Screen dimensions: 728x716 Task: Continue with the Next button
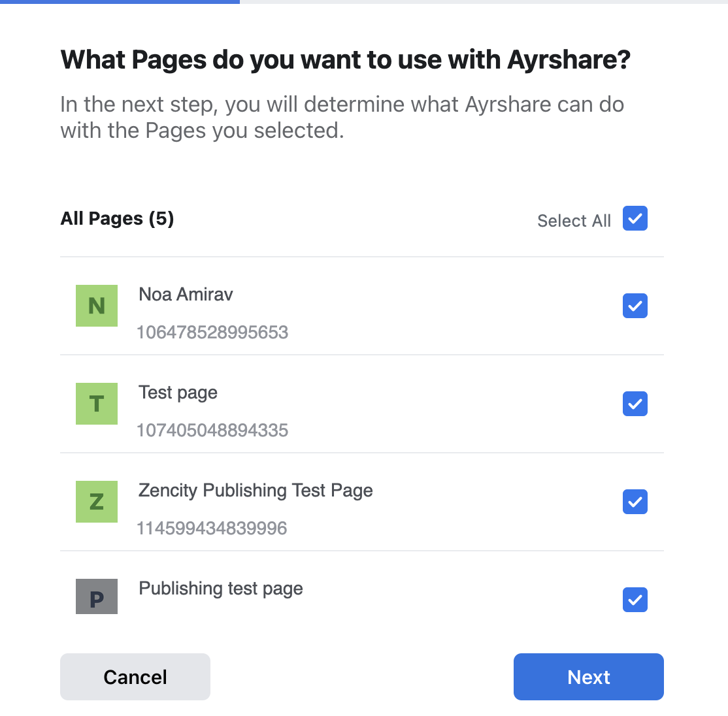pos(588,677)
